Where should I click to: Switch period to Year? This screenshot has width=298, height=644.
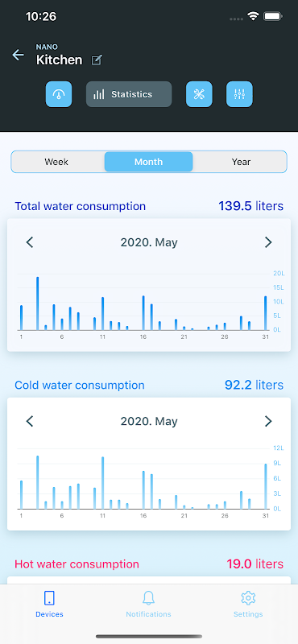click(x=241, y=162)
